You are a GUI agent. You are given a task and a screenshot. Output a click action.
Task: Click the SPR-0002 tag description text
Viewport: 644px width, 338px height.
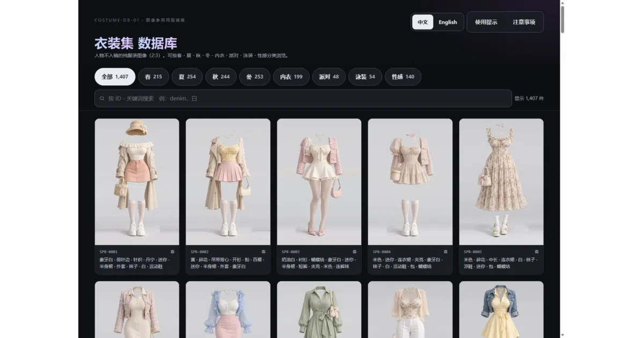pyautogui.click(x=226, y=263)
